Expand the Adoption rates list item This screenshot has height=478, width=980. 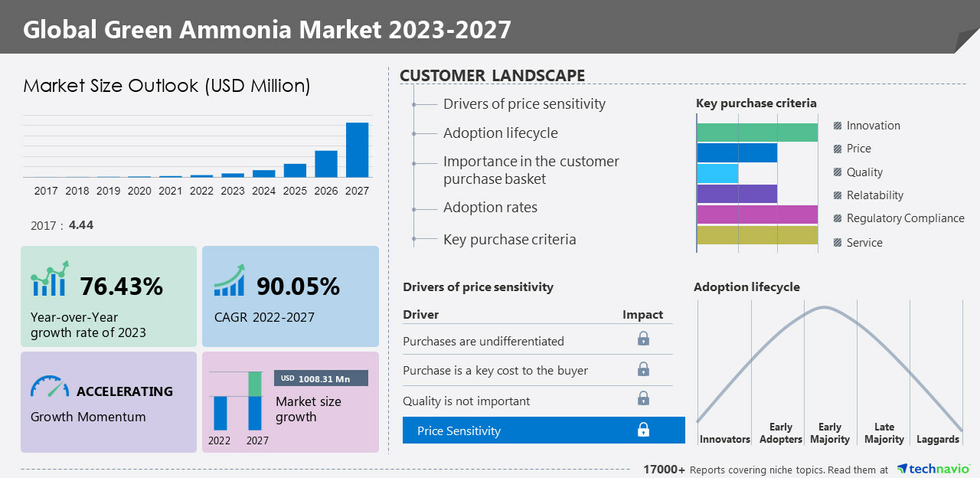tap(490, 208)
